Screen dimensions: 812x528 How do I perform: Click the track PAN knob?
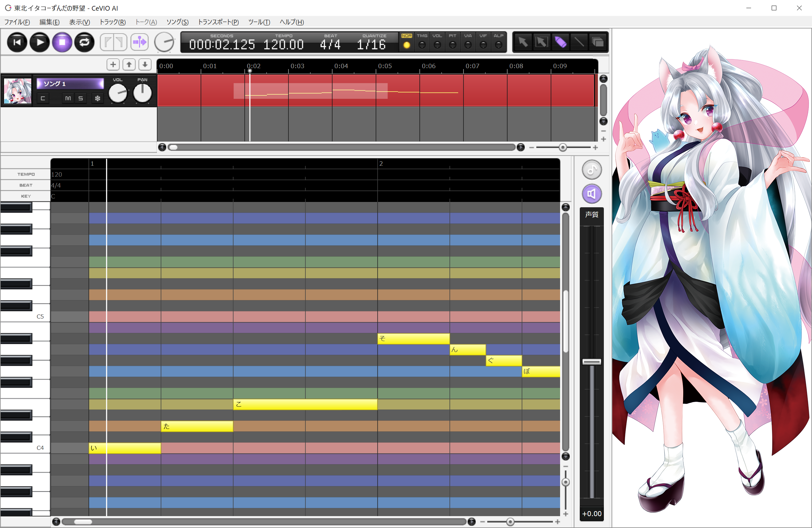click(x=142, y=93)
